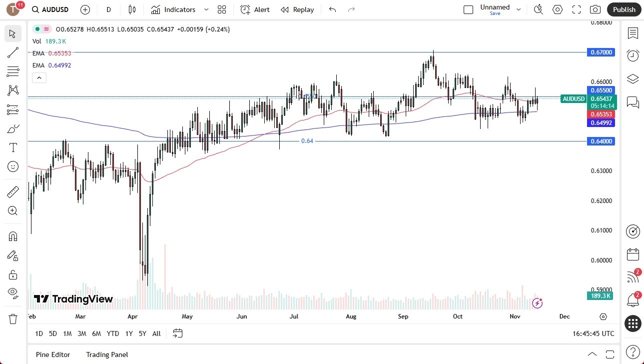Image resolution: width=644 pixels, height=364 pixels.
Task: Select the YTD range button
Action: click(112, 333)
